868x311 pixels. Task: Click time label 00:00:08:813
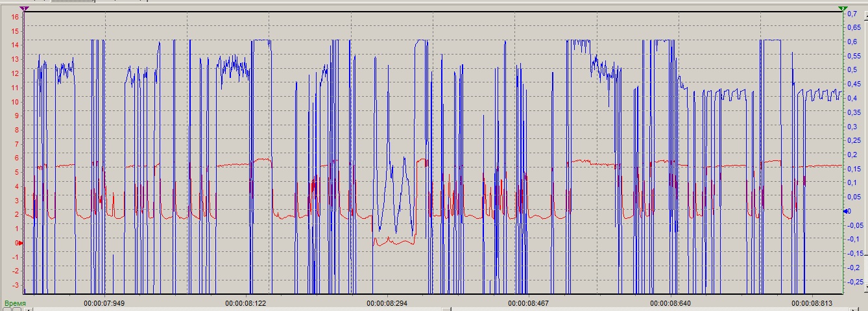click(812, 303)
